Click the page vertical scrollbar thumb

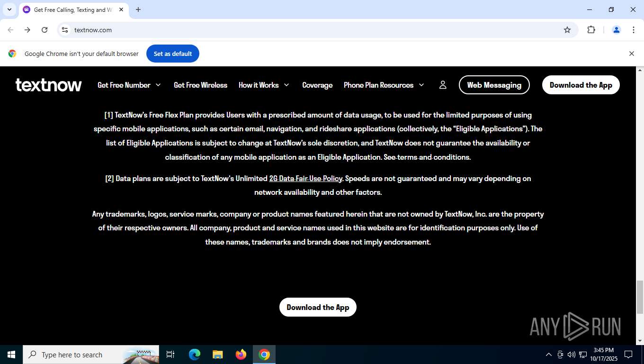[x=640, y=297]
